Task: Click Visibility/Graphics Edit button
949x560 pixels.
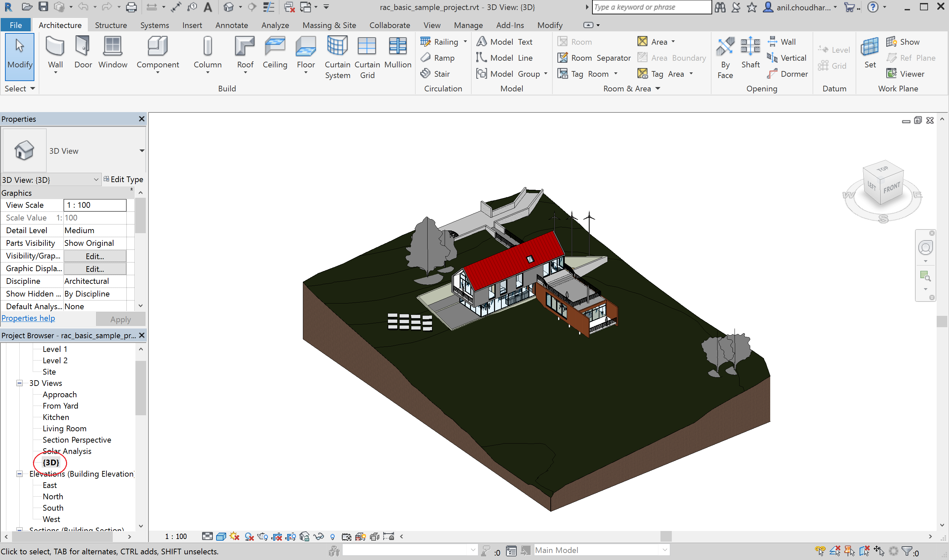Action: coord(95,256)
